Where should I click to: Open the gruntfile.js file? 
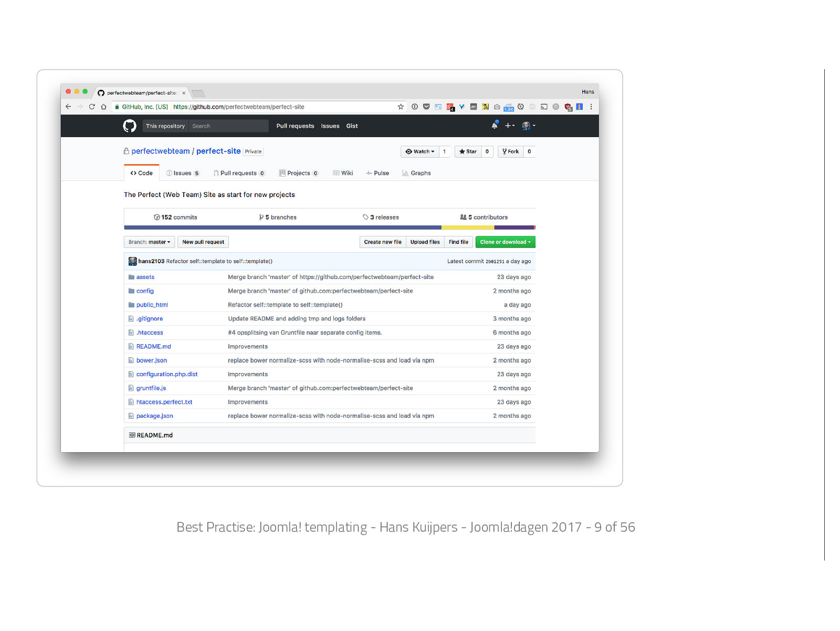[151, 388]
